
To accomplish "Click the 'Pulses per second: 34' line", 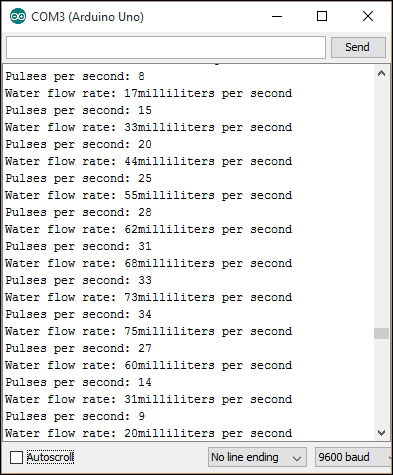I will [78, 314].
